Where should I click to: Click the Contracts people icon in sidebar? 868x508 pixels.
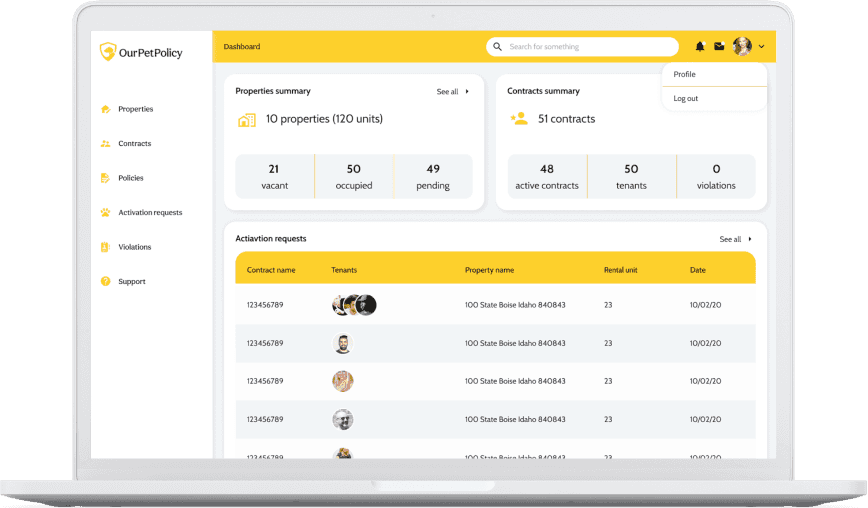point(105,143)
